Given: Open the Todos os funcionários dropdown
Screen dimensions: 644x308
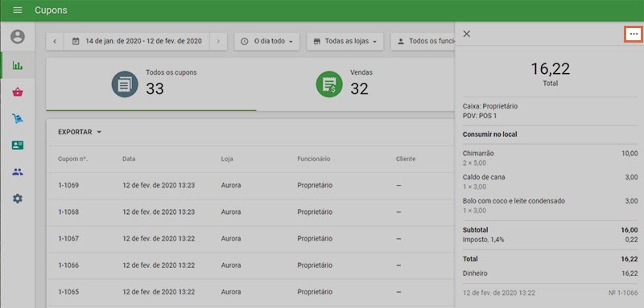Looking at the screenshot, I should tap(423, 42).
